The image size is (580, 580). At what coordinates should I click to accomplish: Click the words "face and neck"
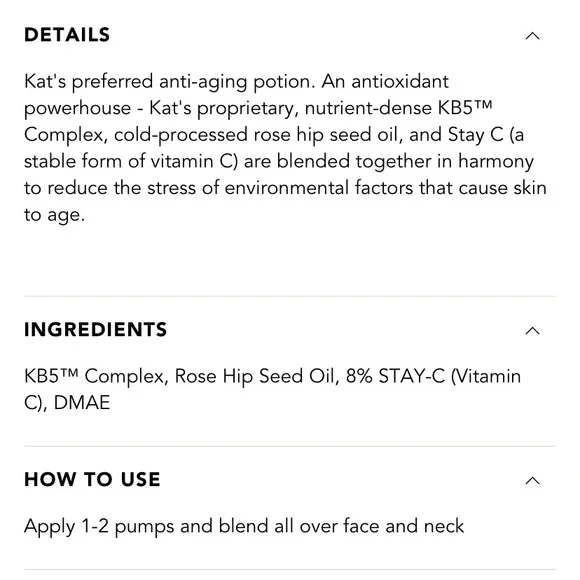(x=404, y=526)
